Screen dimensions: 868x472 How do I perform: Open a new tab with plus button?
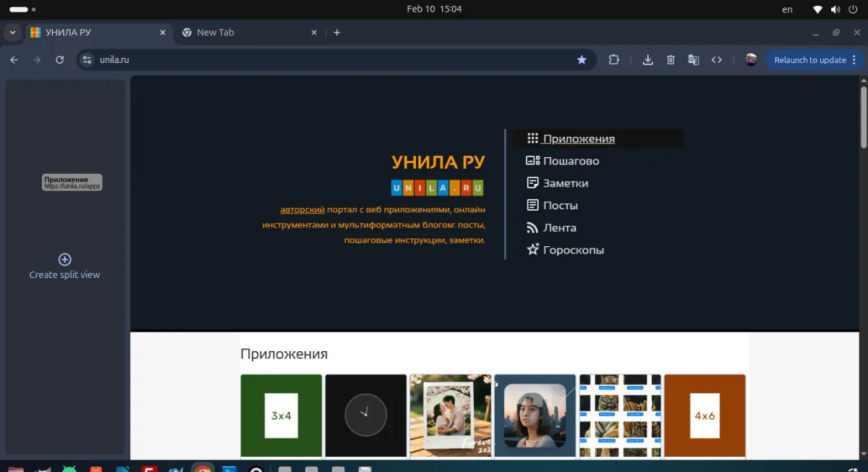point(337,33)
